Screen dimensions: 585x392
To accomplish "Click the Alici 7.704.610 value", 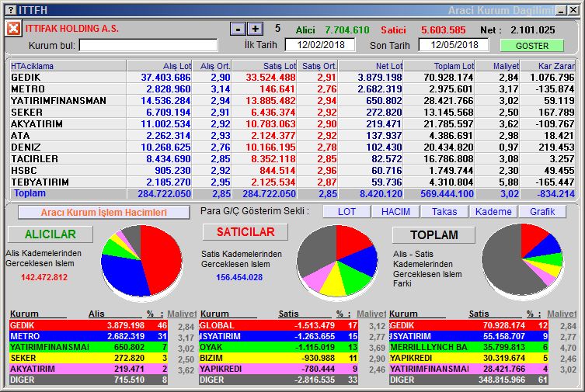I will point(347,29).
